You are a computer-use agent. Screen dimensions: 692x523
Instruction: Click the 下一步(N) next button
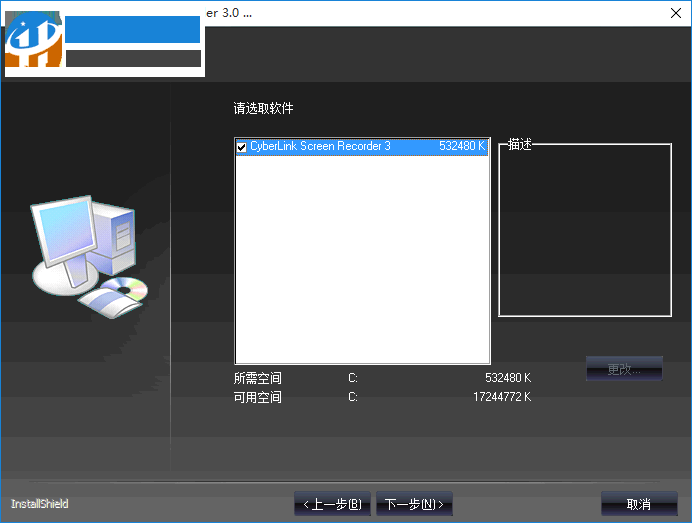[x=414, y=504]
